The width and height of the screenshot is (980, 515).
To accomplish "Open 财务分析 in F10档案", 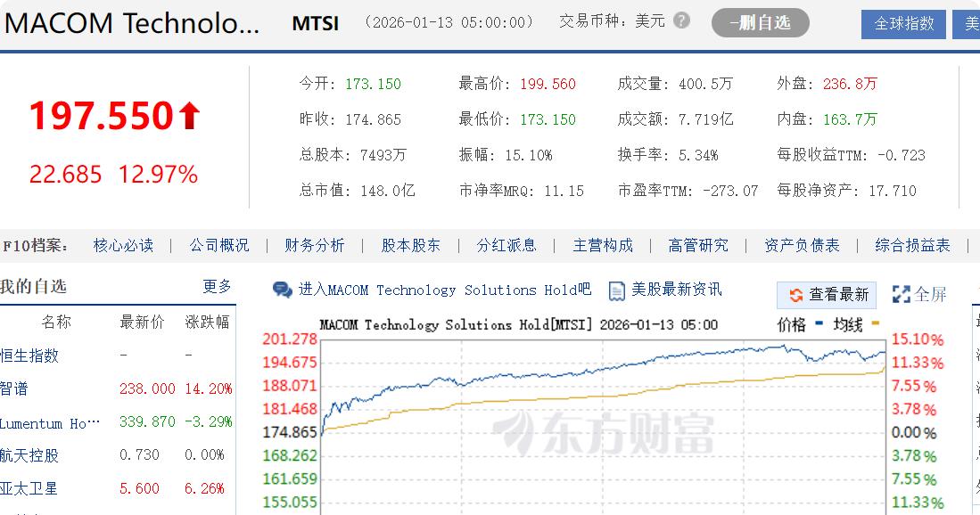I will [x=315, y=245].
